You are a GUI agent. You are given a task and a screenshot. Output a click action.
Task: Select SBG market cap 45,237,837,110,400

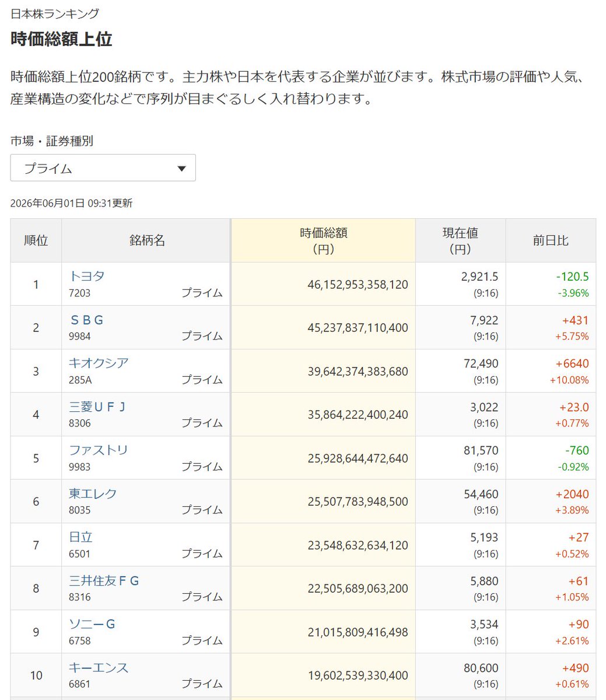tap(358, 328)
